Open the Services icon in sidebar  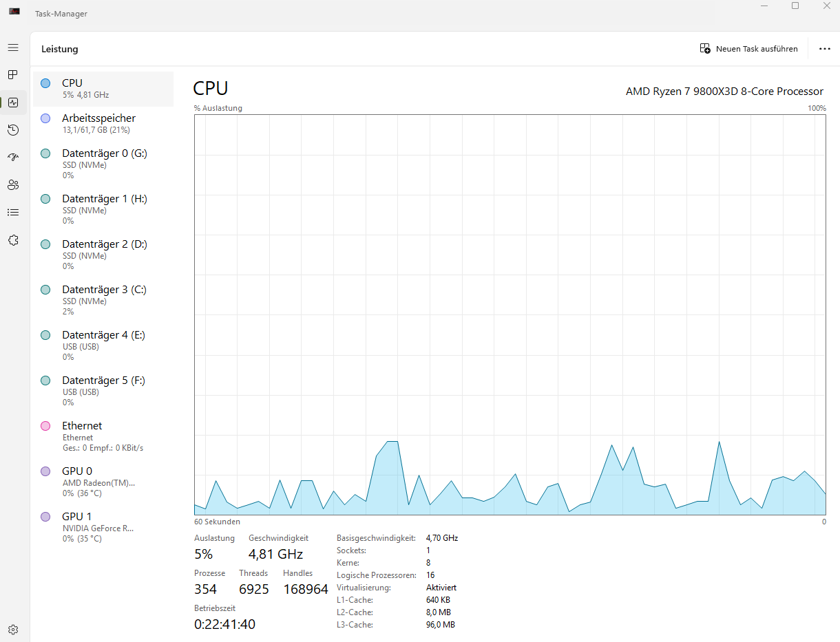pyautogui.click(x=13, y=240)
